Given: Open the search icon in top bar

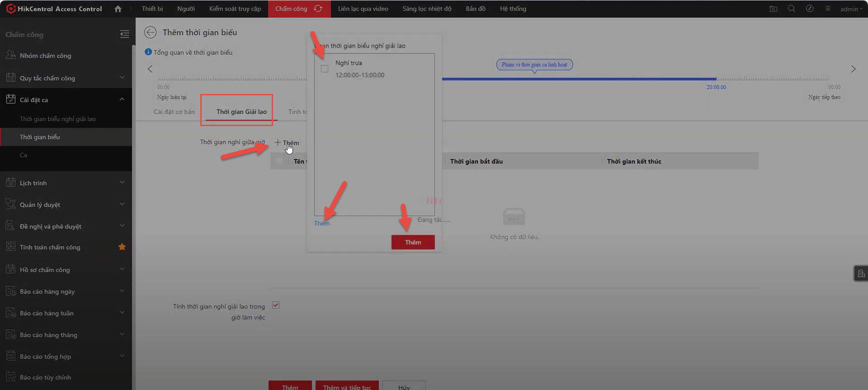Looking at the screenshot, I should click(x=791, y=9).
